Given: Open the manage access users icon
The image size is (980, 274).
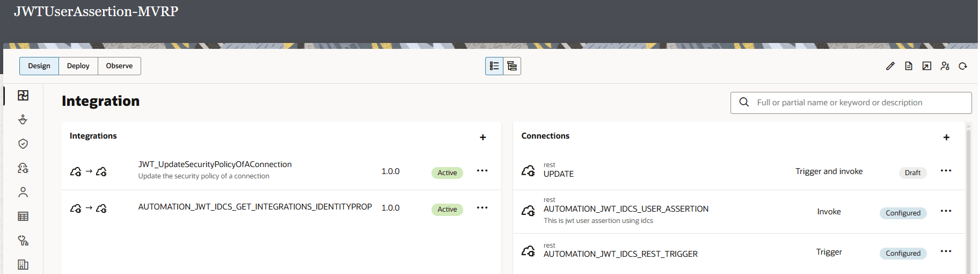Looking at the screenshot, I should point(945,66).
